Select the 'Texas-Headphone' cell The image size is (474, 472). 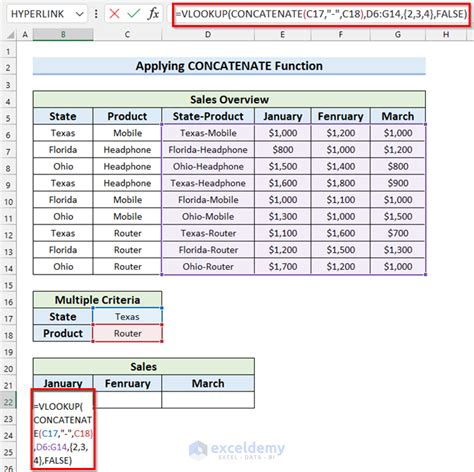tap(208, 183)
